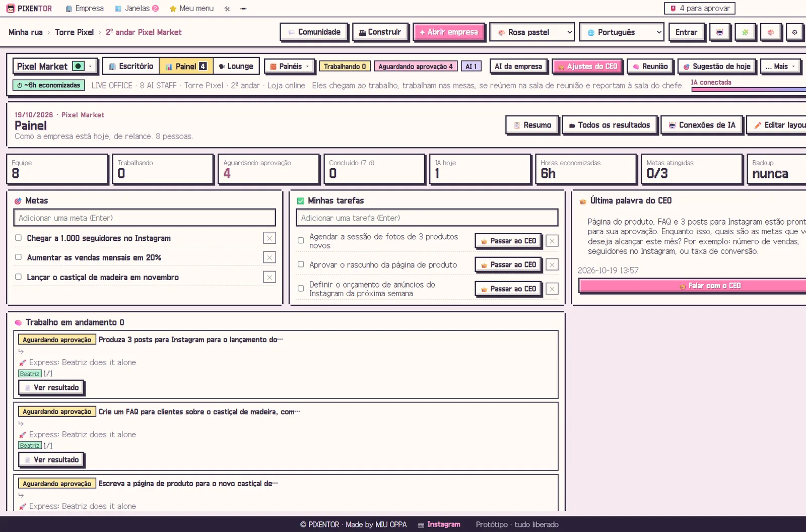This screenshot has width=806, height=532.
Task: Remove goal 'Aumentar as vendas mensais em 20%'
Action: [x=270, y=257]
